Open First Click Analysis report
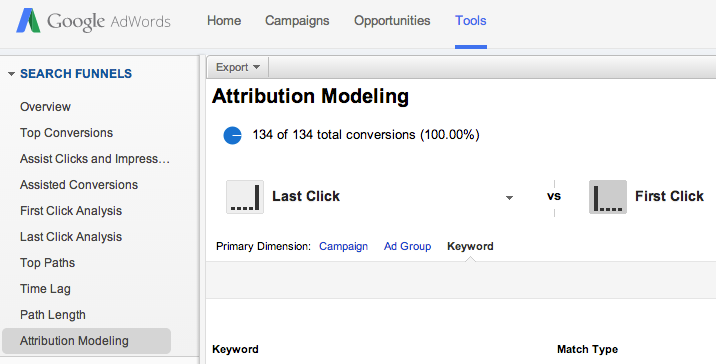The image size is (716, 364). point(71,211)
